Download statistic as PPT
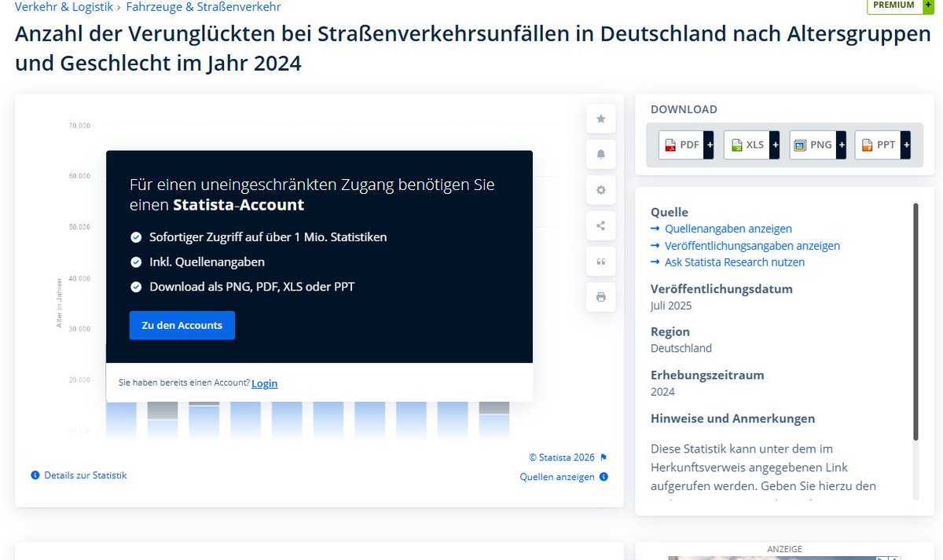943x560 pixels. pos(878,145)
